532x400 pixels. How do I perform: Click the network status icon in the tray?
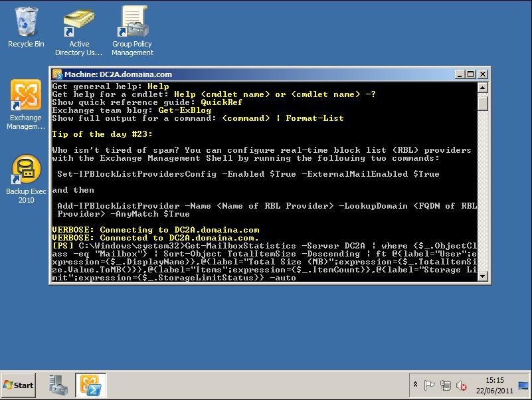pos(447,384)
